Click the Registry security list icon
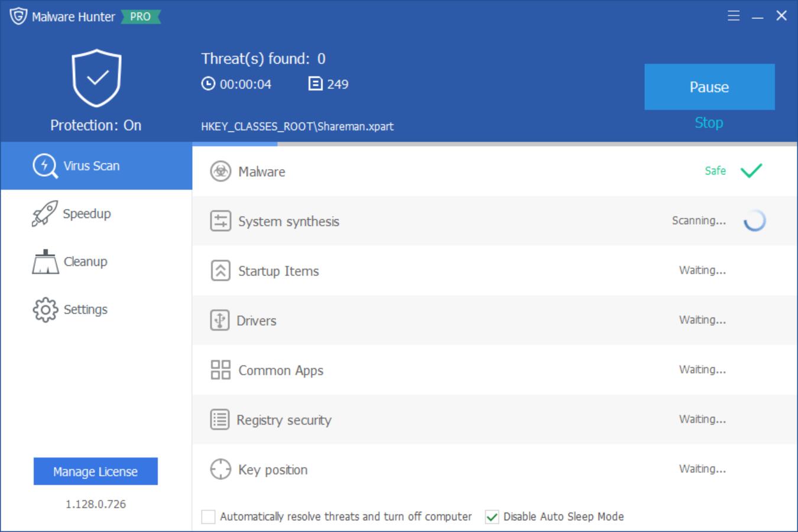The image size is (798, 532). point(219,420)
